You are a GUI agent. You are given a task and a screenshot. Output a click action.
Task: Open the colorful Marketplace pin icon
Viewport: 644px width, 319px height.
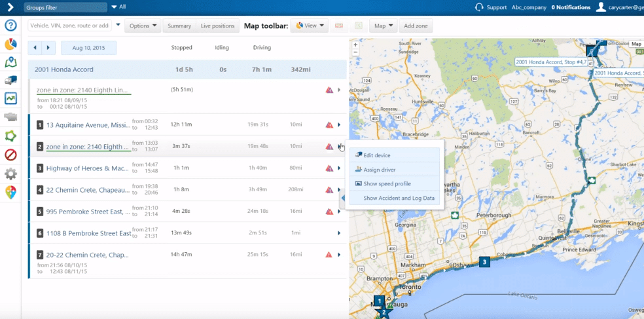coord(10,193)
